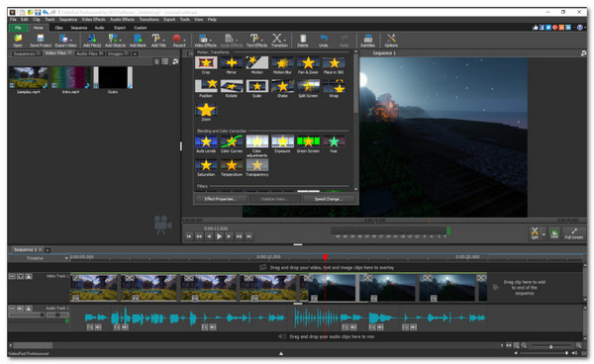Add a new sequence tab with plus

coord(48,249)
